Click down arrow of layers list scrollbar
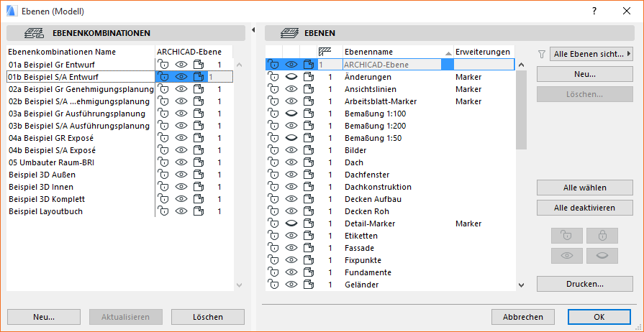Image resolution: width=644 pixels, height=332 pixels. [521, 285]
